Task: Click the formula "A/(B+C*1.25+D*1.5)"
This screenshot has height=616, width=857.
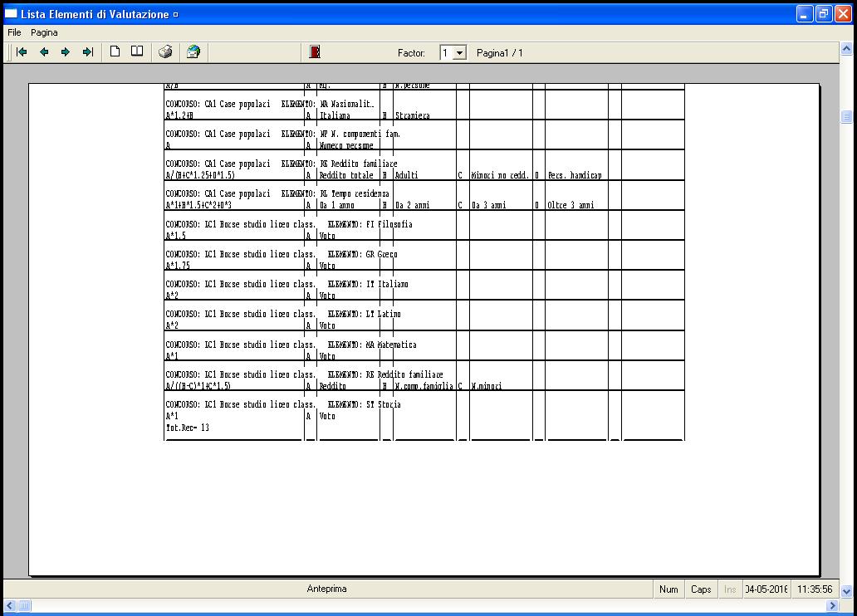Action: [200, 175]
